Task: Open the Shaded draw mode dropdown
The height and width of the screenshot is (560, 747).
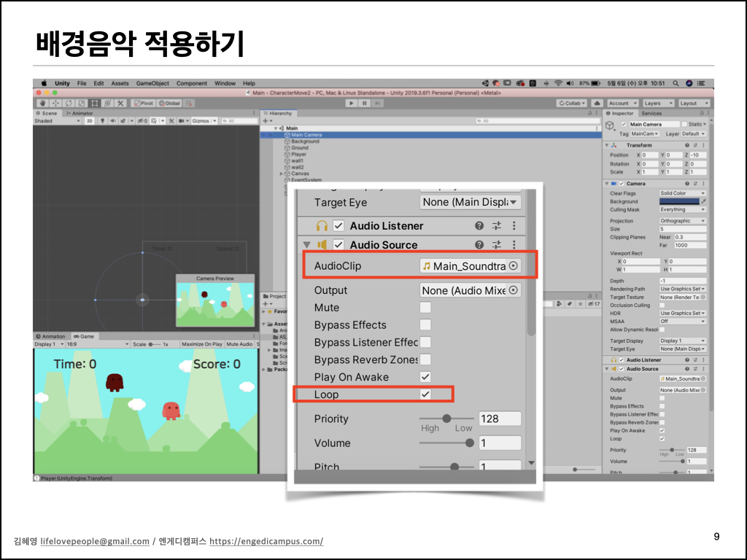Action: (57, 121)
